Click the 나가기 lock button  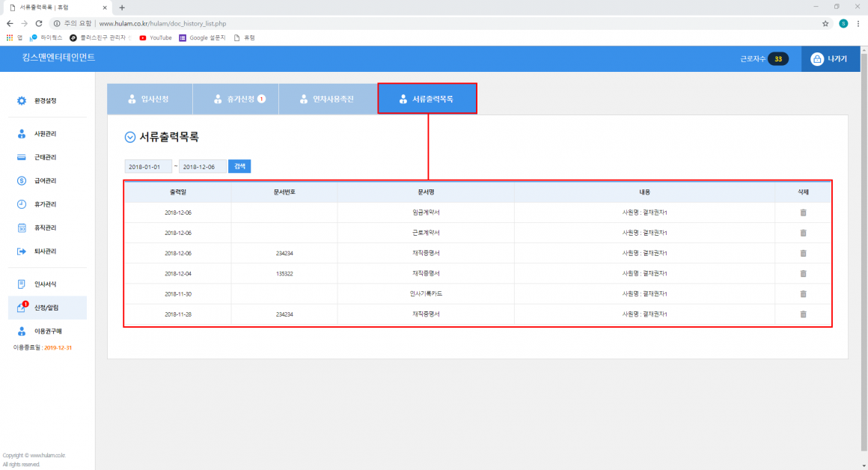pos(829,59)
